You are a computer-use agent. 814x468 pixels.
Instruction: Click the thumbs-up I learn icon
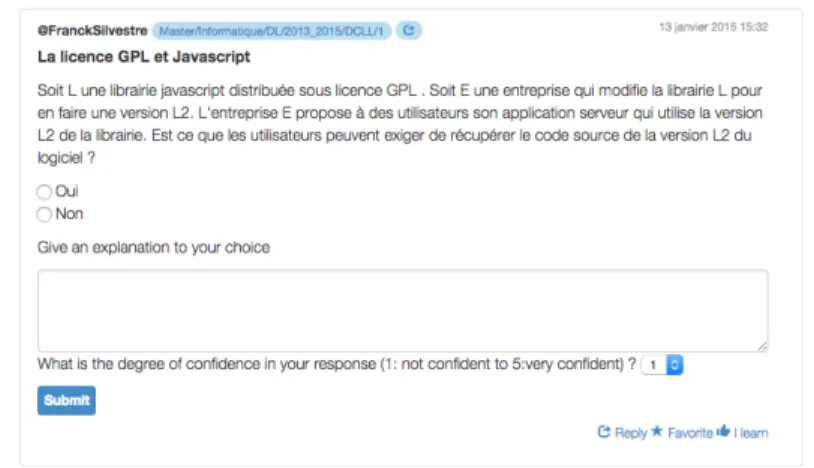point(723,431)
